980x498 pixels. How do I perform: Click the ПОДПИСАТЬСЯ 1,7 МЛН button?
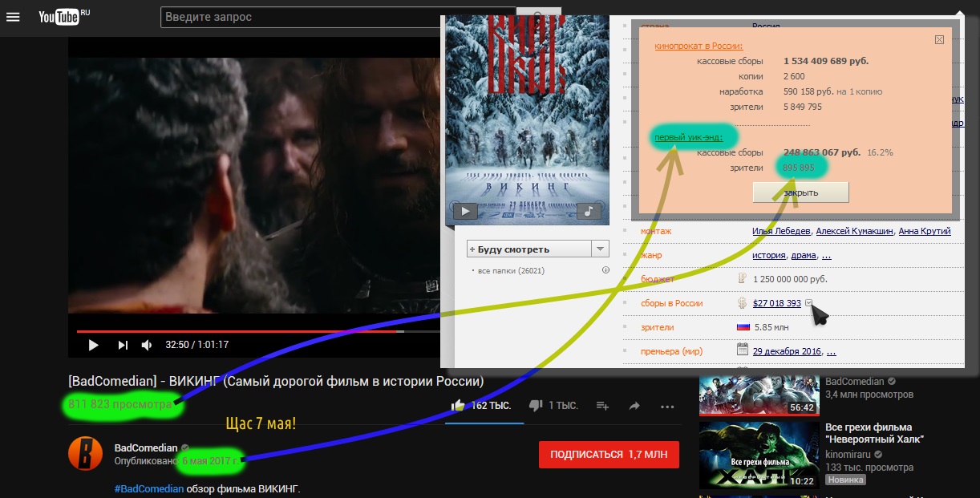click(609, 454)
